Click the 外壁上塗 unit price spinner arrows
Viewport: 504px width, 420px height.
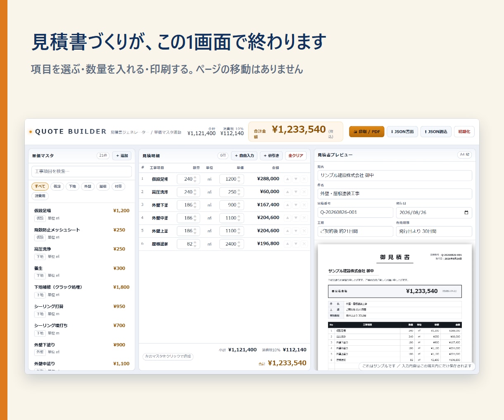[x=239, y=231]
